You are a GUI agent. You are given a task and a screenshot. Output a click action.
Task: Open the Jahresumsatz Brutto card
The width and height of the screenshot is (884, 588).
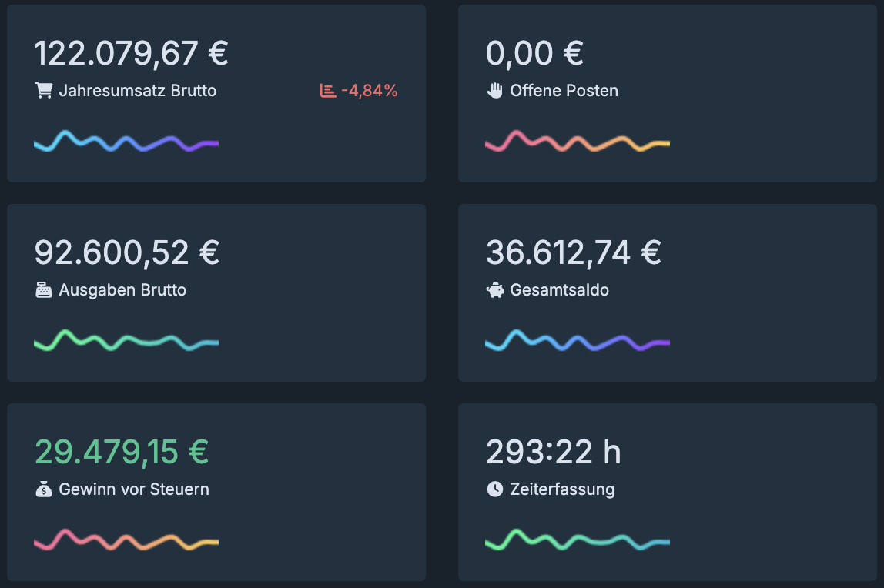(x=216, y=92)
